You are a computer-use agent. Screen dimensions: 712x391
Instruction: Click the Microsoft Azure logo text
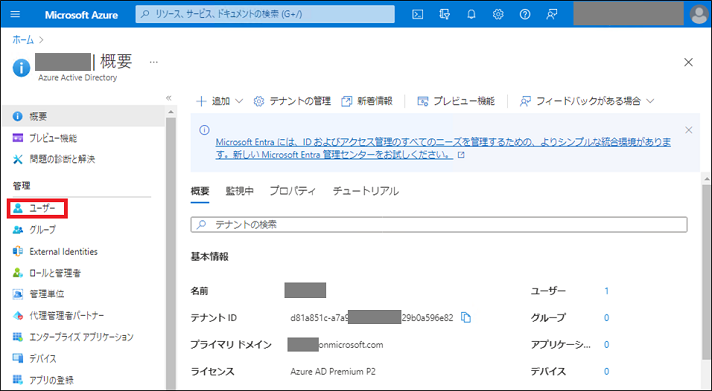81,15
